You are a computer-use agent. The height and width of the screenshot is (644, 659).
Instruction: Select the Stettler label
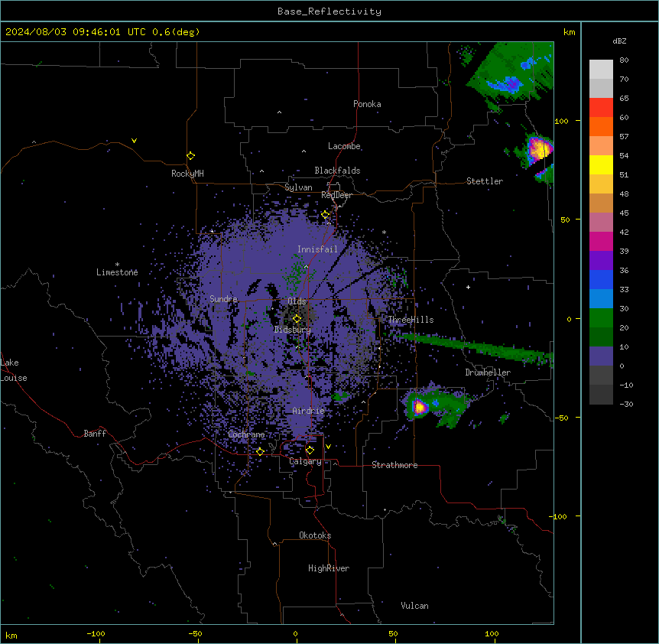(485, 181)
